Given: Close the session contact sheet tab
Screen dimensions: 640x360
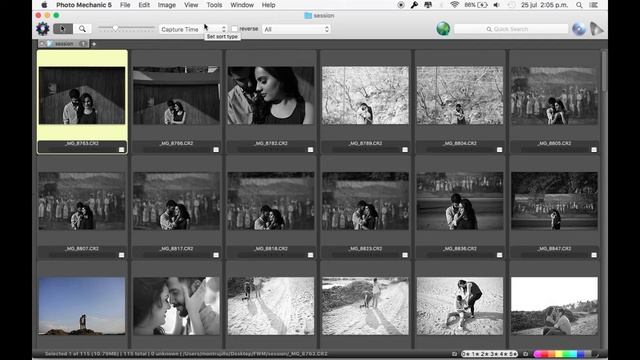Looking at the screenshot, I should [42, 44].
